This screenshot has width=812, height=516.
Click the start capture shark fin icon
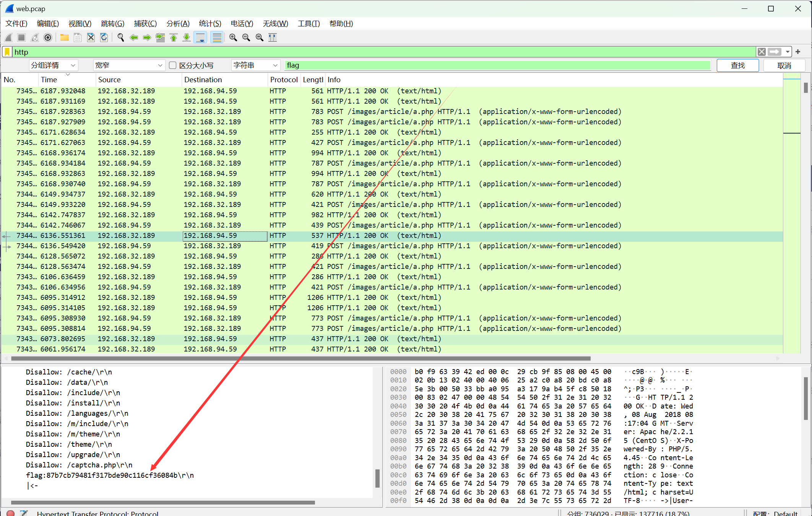click(8, 37)
